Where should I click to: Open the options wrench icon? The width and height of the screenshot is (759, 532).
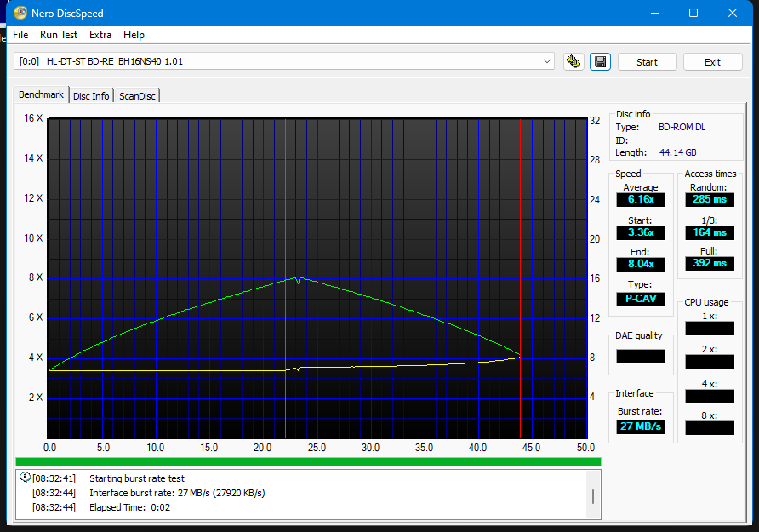[574, 62]
